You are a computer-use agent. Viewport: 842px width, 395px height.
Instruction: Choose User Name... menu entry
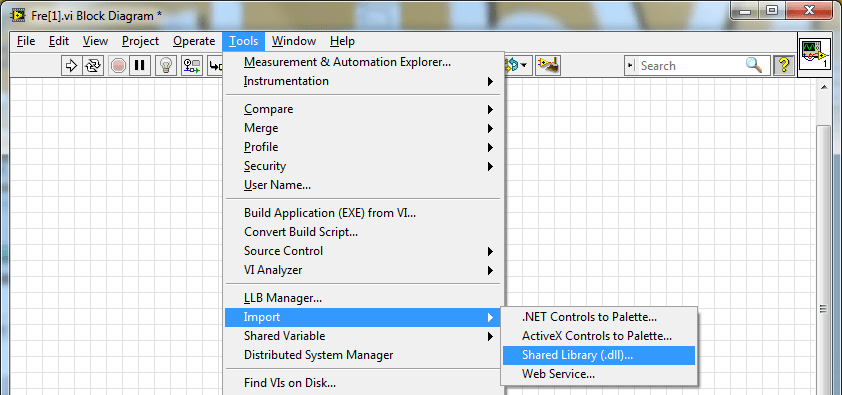(363, 185)
